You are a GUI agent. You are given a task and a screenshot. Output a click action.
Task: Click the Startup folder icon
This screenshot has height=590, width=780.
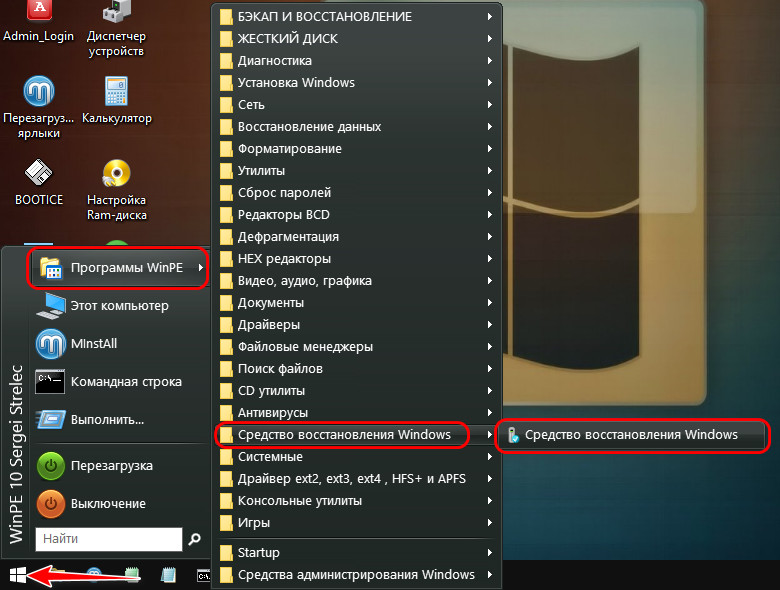pyautogui.click(x=226, y=553)
